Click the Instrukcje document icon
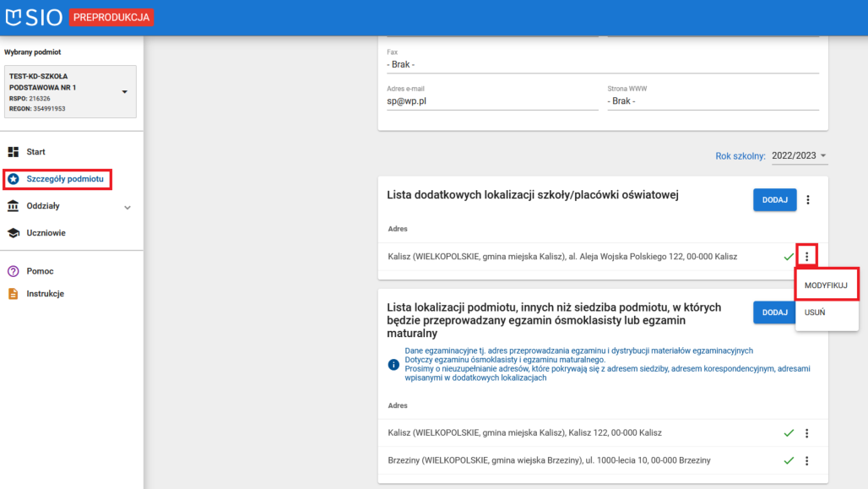Image resolution: width=868 pixels, height=489 pixels. coord(14,294)
